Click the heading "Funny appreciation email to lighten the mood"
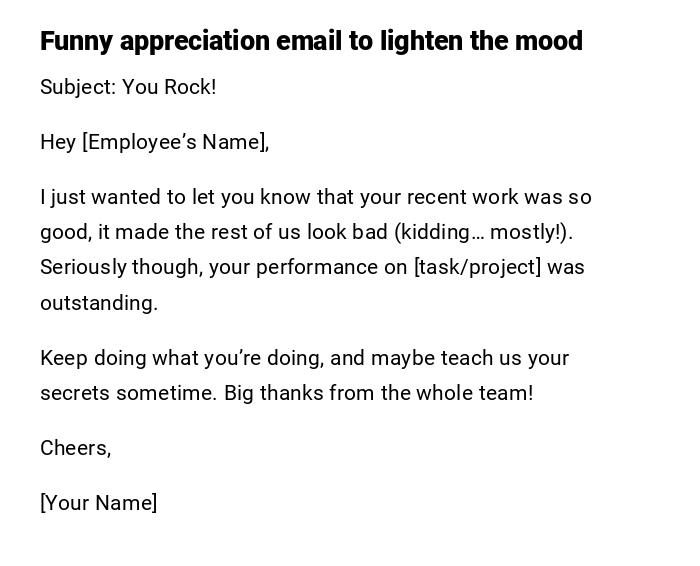Viewport: 700px width, 566px height. click(x=311, y=41)
